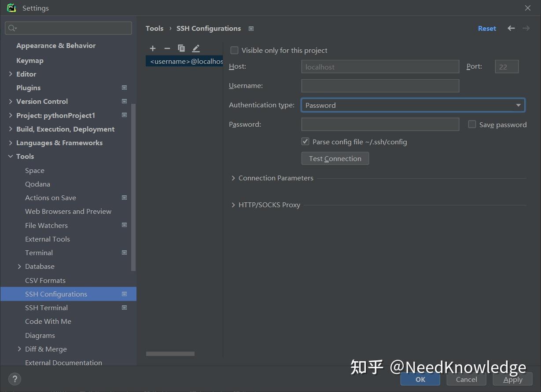Click the project icon next to Plugins
Screen dimensions: 541x392
[124, 88]
